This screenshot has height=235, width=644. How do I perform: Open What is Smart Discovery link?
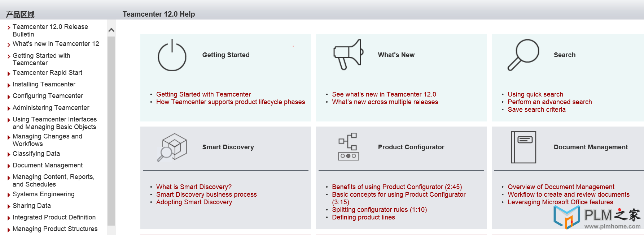pos(194,187)
